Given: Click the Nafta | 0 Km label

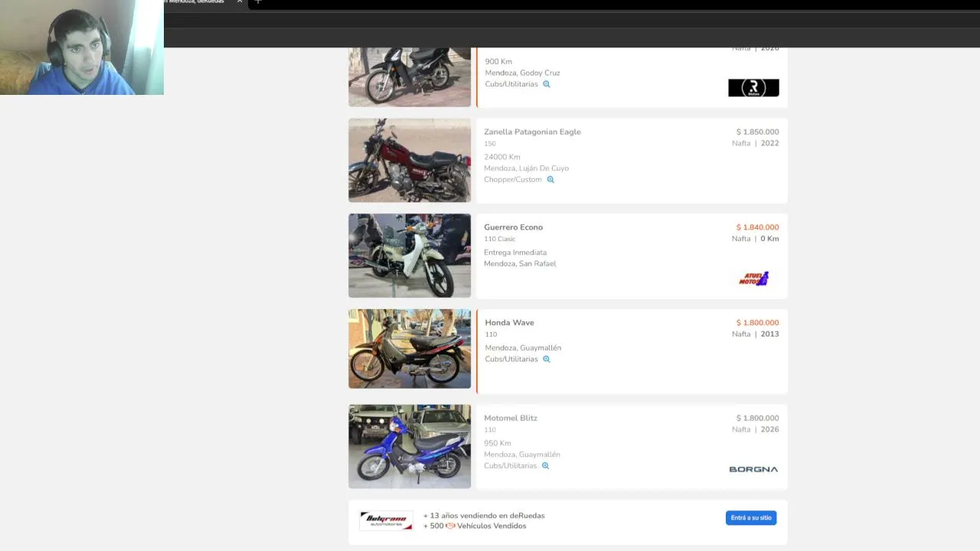Looking at the screenshot, I should point(755,239).
